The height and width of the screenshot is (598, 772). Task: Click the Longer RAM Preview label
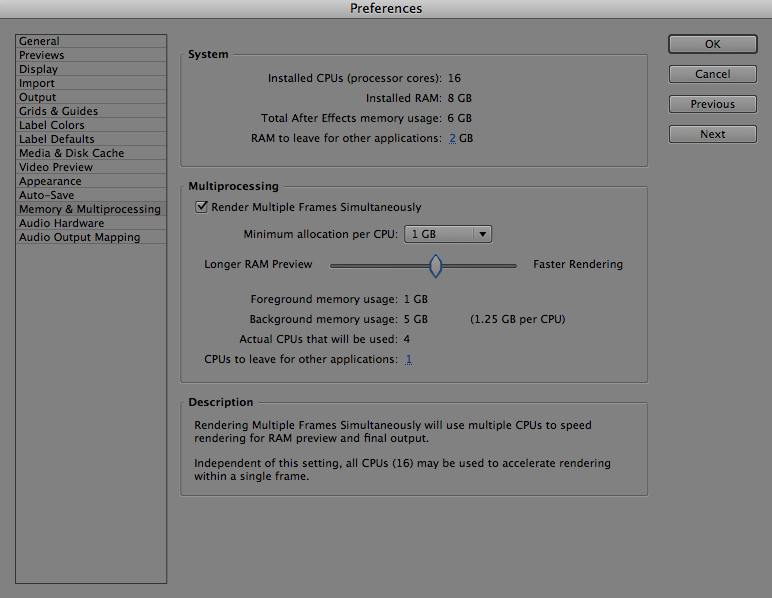pos(258,264)
